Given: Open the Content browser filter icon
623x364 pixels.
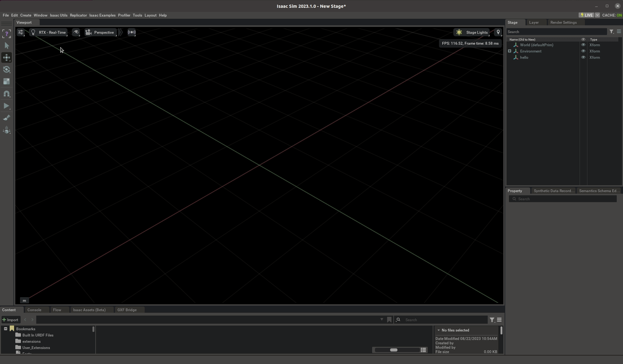Looking at the screenshot, I should tap(492, 320).
